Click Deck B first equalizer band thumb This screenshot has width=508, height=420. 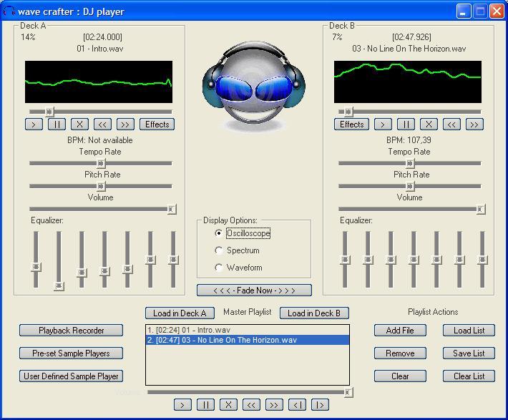tap(345, 260)
